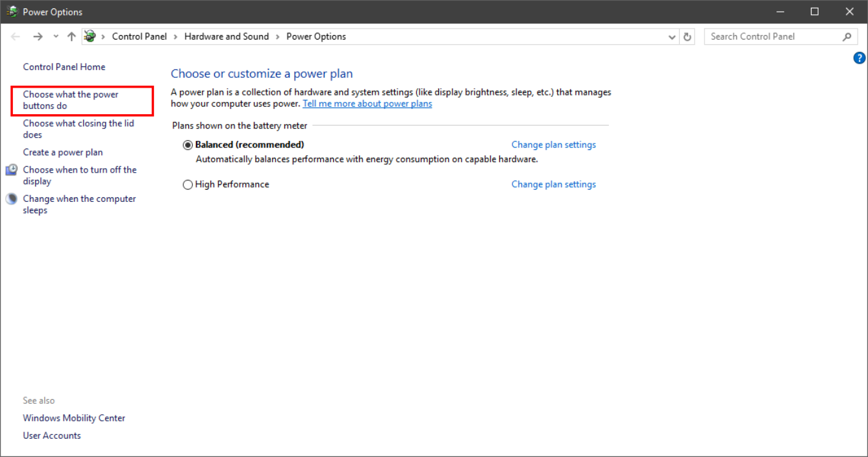
Task: Click the Power Options breadcrumb
Action: (x=316, y=36)
